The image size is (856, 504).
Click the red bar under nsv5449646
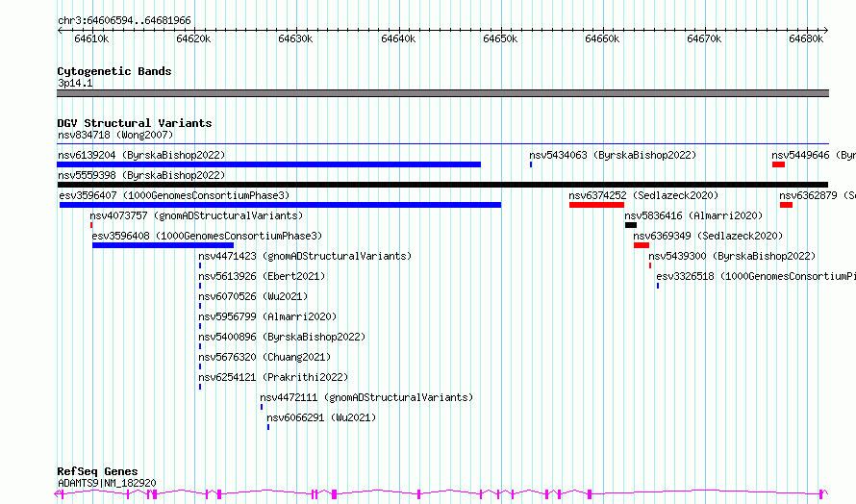[x=778, y=164]
